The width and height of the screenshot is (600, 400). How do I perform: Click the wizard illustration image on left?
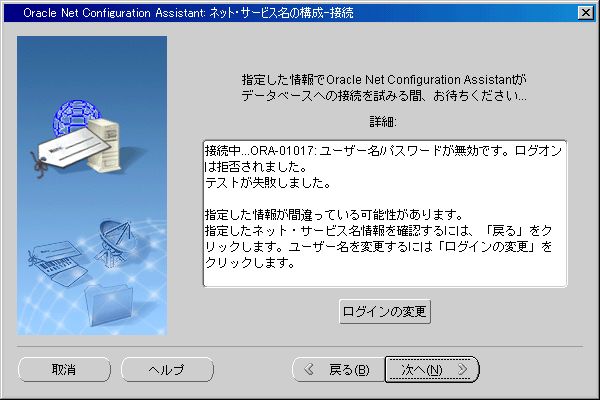pyautogui.click(x=92, y=186)
